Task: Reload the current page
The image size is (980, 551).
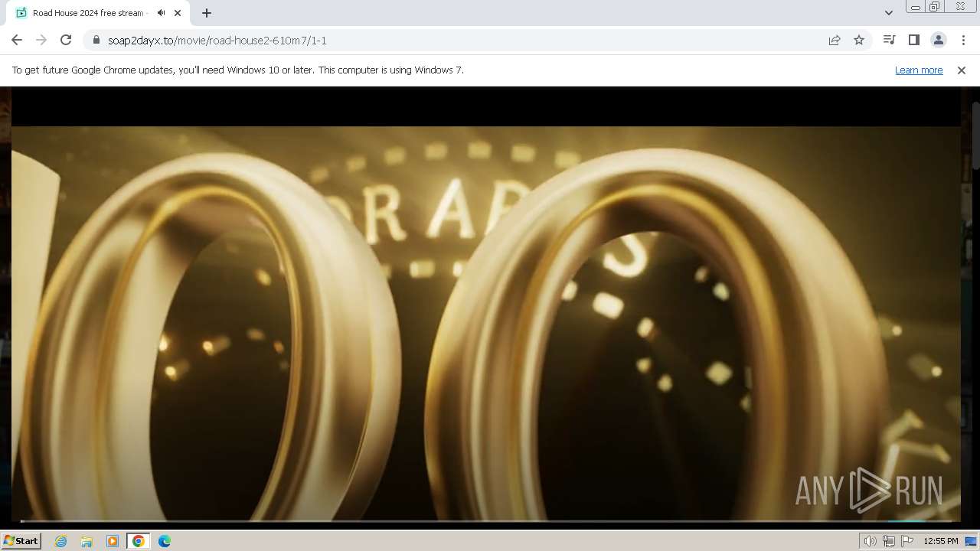Action: coord(66,40)
